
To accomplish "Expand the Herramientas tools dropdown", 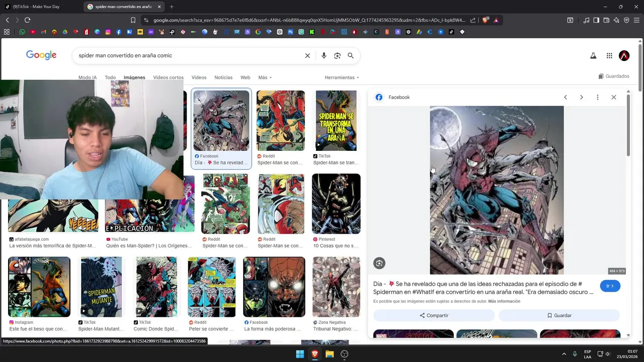I will point(342,77).
